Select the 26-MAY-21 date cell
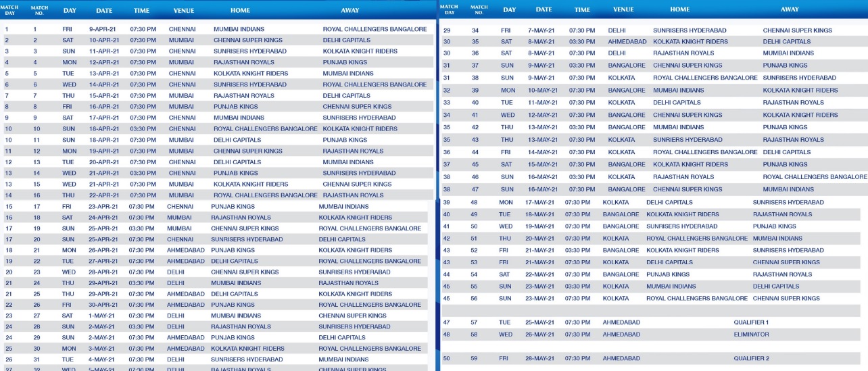Viewport: 868px width, 371px height. coord(539,334)
